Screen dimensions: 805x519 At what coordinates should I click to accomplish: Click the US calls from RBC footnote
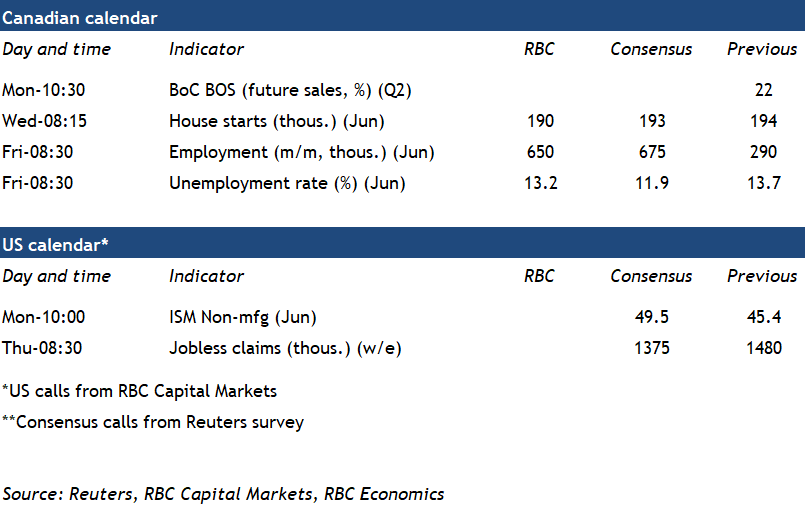(x=140, y=391)
